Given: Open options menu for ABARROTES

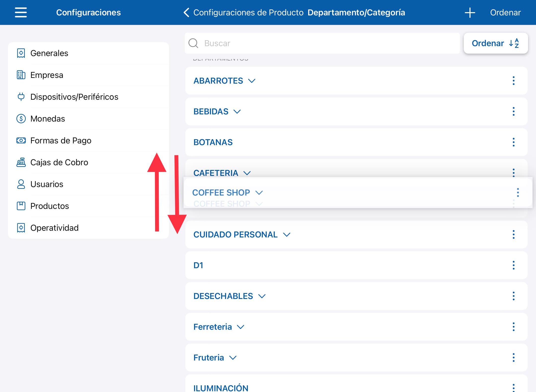Looking at the screenshot, I should pos(514,81).
